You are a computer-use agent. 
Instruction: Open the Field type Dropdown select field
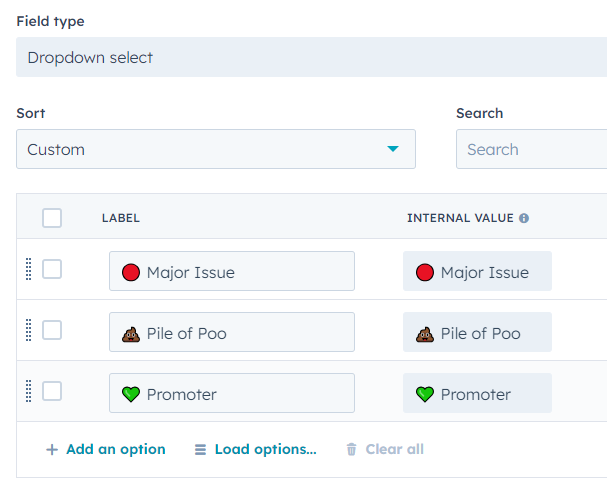pos(310,57)
